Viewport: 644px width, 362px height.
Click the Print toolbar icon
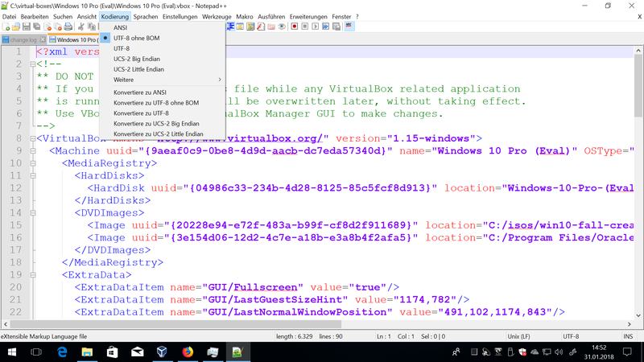pos(68,27)
